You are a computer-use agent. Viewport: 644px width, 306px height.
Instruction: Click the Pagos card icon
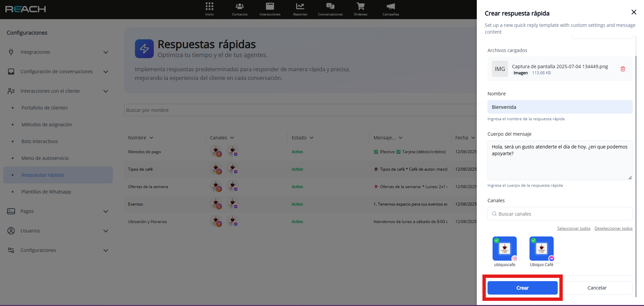[x=11, y=211]
